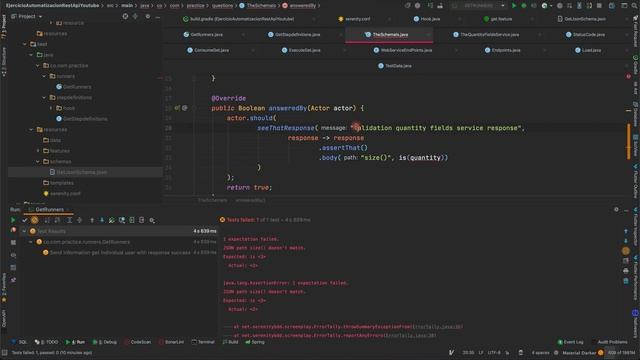
Task: Open run configuration dropdown in top toolbar
Action: pos(478,6)
